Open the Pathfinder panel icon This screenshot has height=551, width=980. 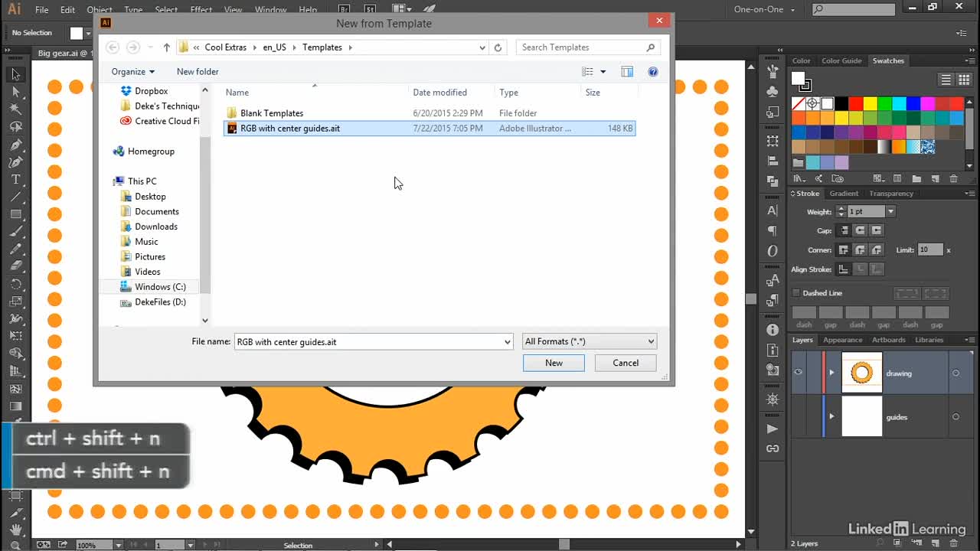click(773, 181)
